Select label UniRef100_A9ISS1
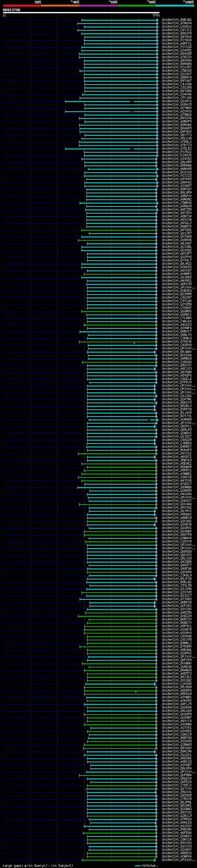 177,454
